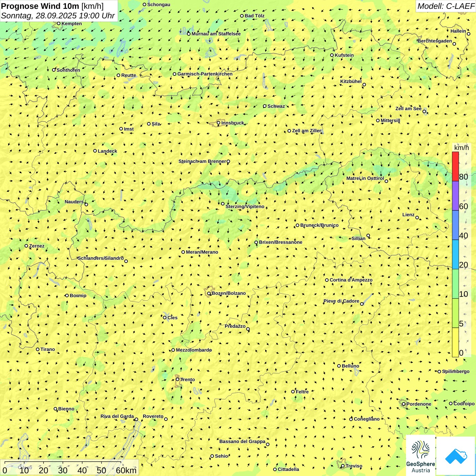Click the 'Garmisch-Partenkirchen' label
Viewport: 476px width, 476px height.
coord(205,74)
